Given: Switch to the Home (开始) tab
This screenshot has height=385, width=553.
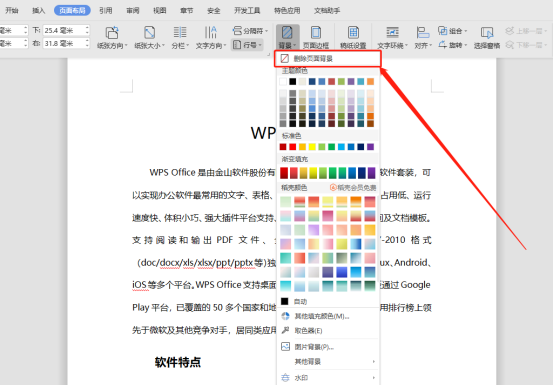Looking at the screenshot, I should [x=12, y=11].
